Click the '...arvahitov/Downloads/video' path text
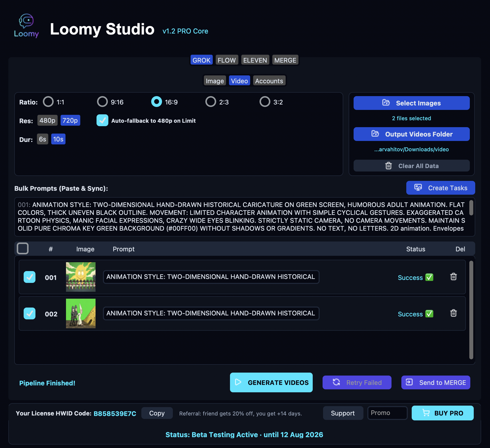This screenshot has width=490, height=448. pyautogui.click(x=411, y=149)
